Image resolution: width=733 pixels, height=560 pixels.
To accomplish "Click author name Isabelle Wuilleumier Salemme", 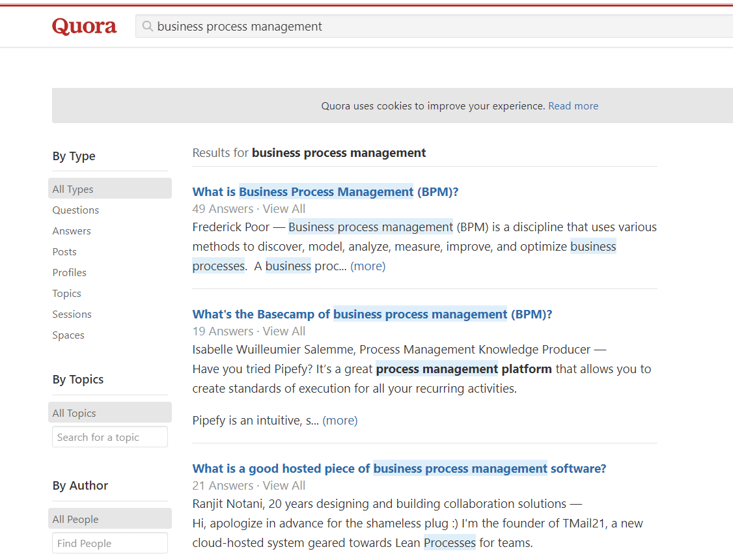I will pyautogui.click(x=273, y=350).
